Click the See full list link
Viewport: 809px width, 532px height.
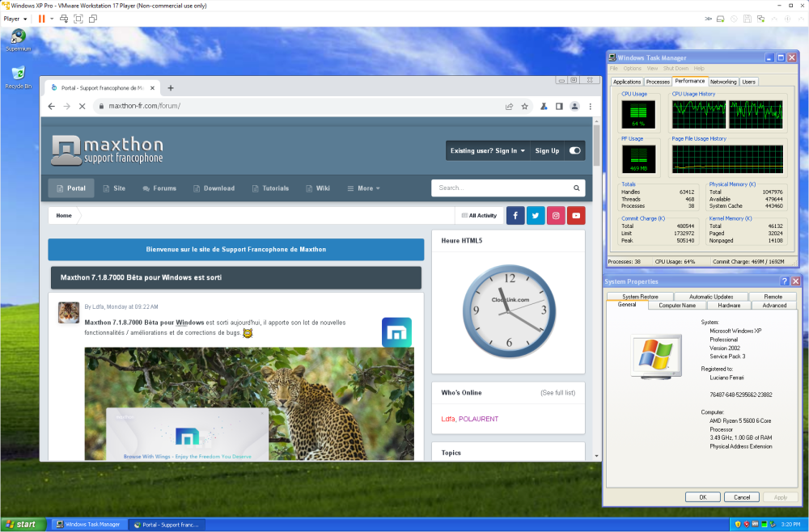point(557,393)
